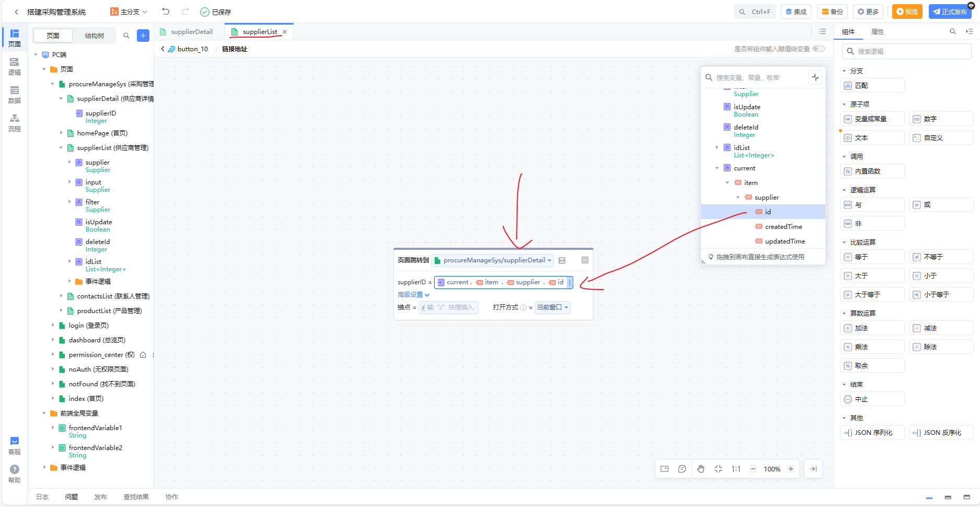Open the 查找结果 bottom tab
The width and height of the screenshot is (980, 507).
point(136,497)
